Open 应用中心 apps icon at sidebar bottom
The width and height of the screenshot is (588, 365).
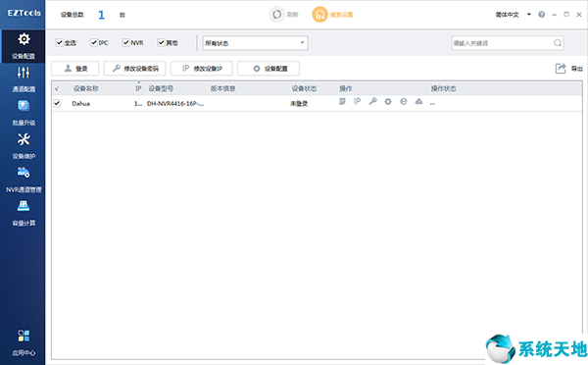pyautogui.click(x=24, y=336)
